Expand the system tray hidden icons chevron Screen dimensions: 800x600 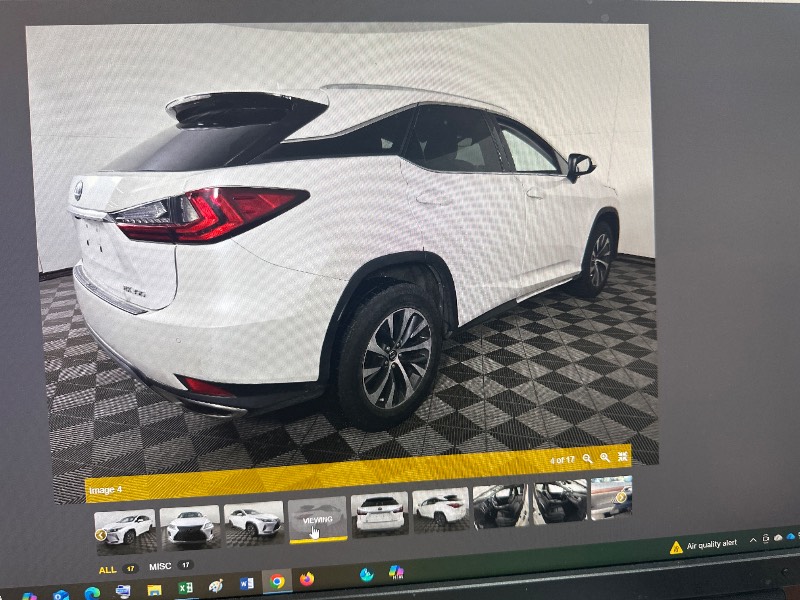click(753, 540)
